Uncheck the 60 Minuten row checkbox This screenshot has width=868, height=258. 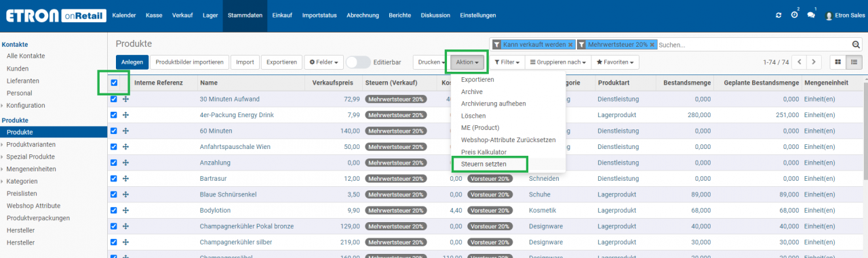tap(114, 131)
